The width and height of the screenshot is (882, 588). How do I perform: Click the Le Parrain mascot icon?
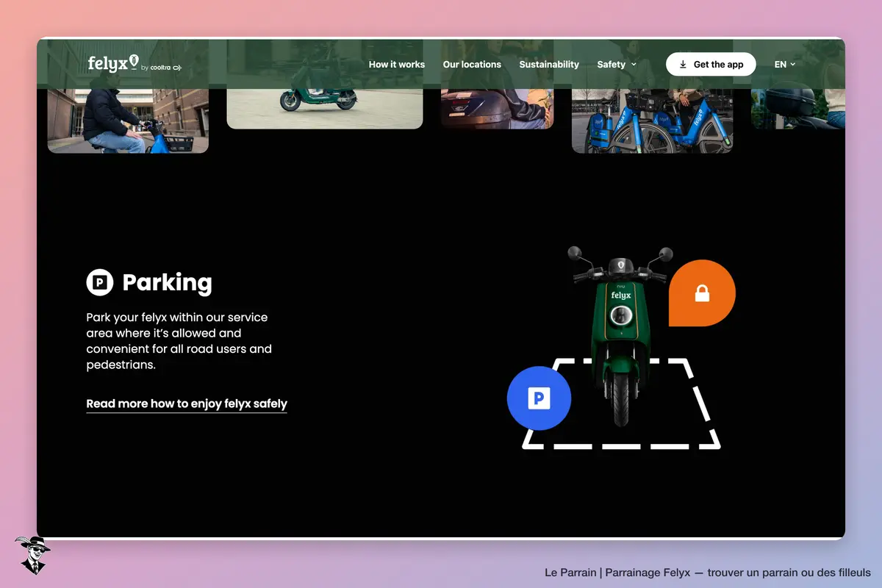[32, 555]
